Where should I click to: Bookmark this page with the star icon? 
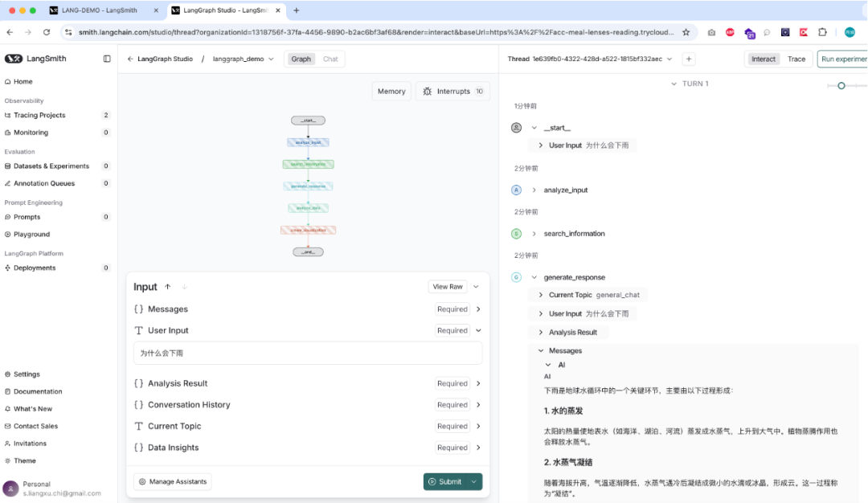click(686, 32)
